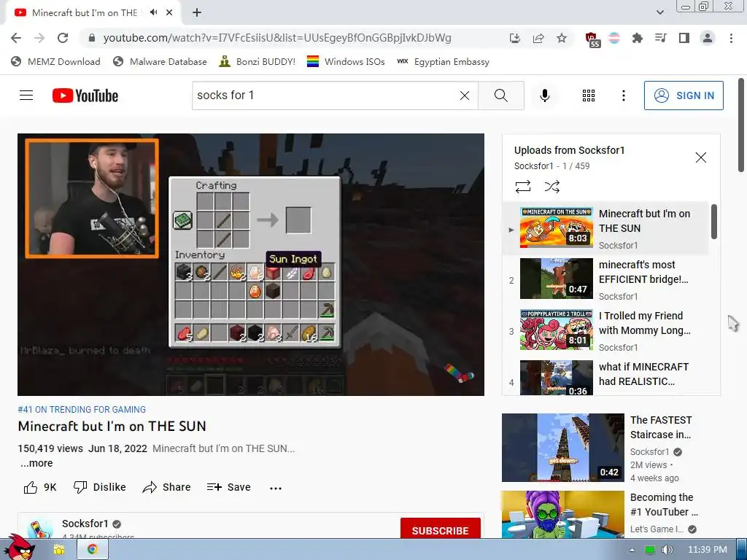This screenshot has width=747, height=560.
Task: Switch to Chrome in the taskbar
Action: tap(93, 550)
